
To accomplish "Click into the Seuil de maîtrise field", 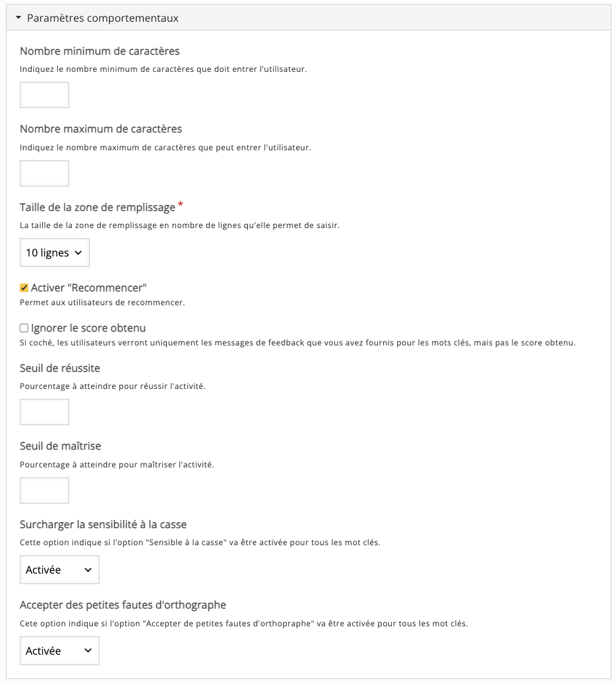I will pyautogui.click(x=44, y=491).
